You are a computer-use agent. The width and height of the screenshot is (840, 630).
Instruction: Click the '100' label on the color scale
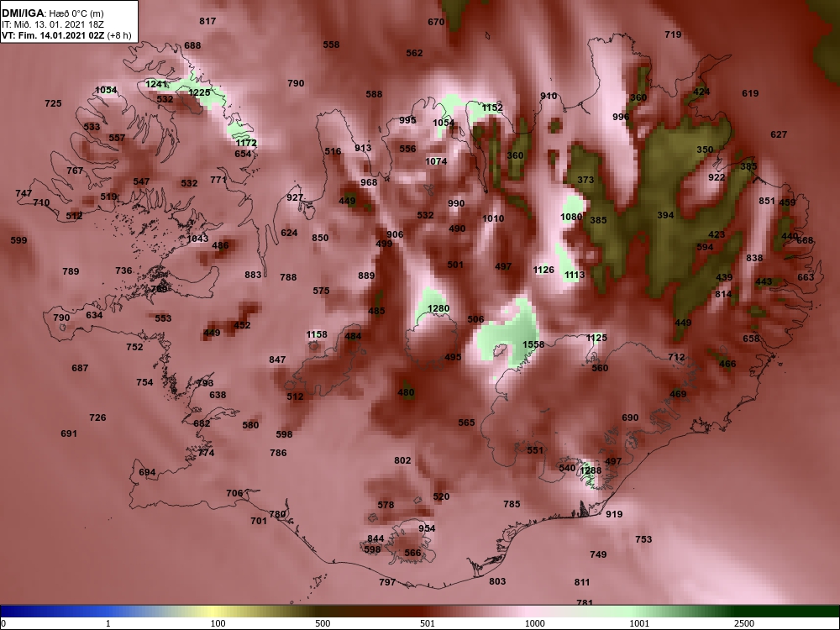click(218, 623)
